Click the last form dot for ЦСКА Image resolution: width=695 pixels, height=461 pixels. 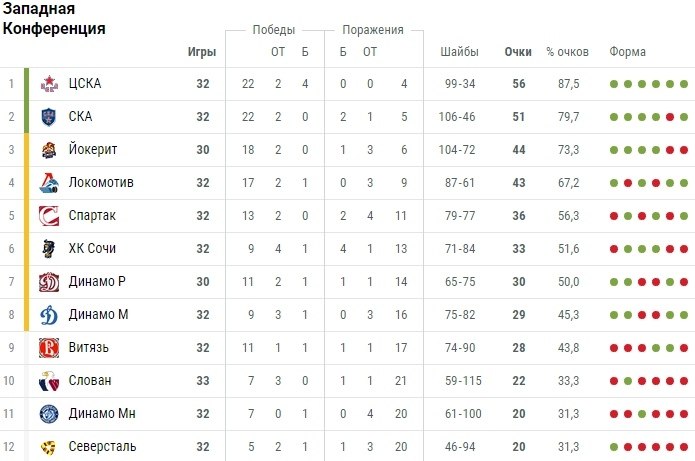tap(684, 84)
